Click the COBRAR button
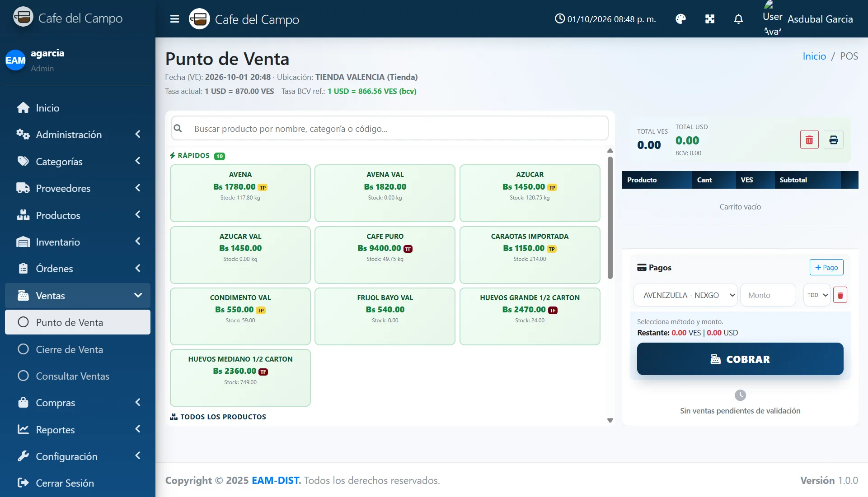Image resolution: width=868 pixels, height=497 pixels. pyautogui.click(x=740, y=359)
